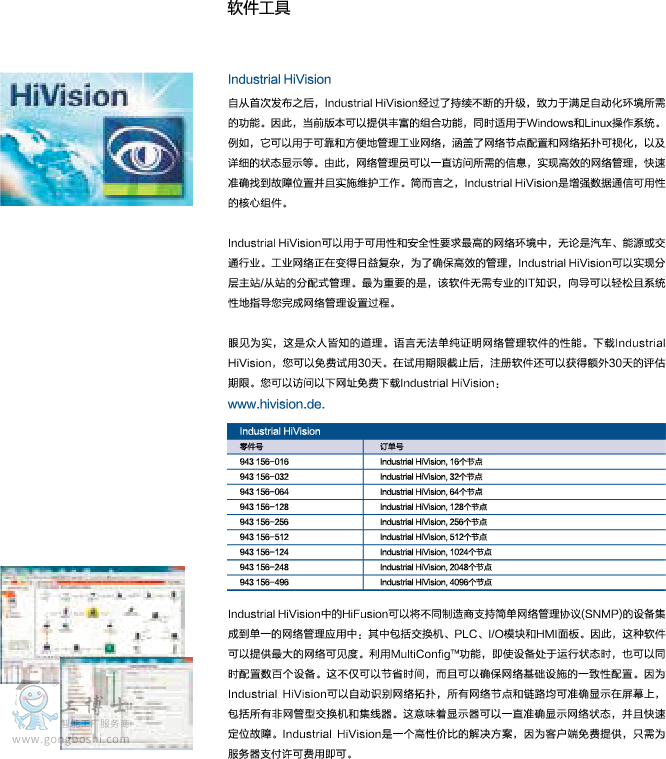Select part number 943 156-248
Screen dimensions: 666x759
point(264,567)
